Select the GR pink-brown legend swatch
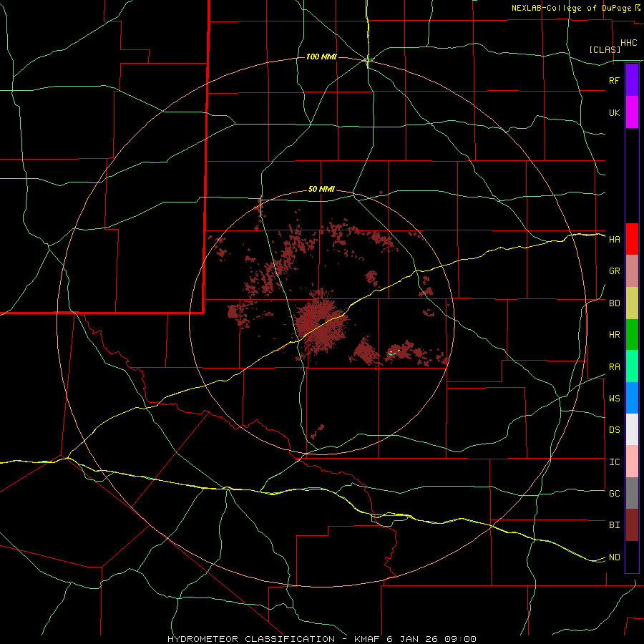This screenshot has height=644, width=644. click(632, 271)
